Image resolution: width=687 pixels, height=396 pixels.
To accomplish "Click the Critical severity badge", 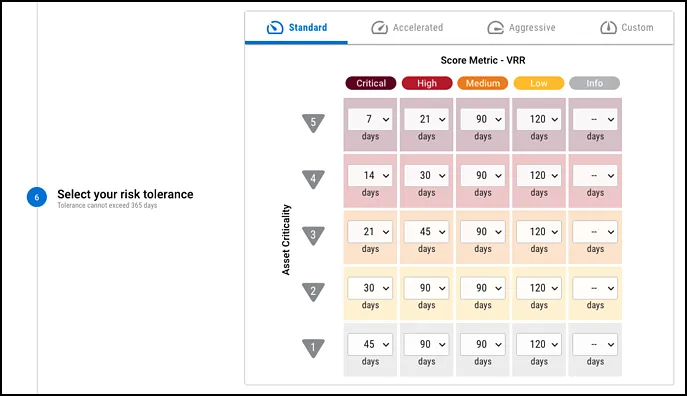I will (x=371, y=83).
